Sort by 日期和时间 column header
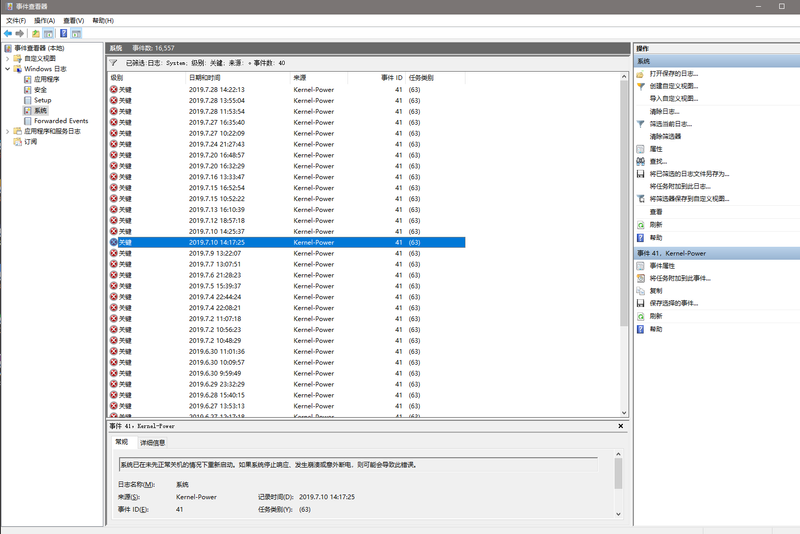 point(205,77)
